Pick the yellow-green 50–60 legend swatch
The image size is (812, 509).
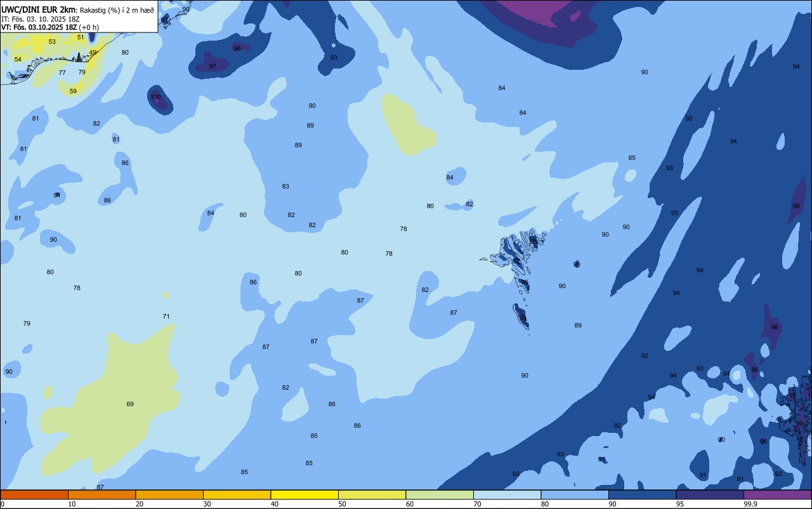point(372,494)
